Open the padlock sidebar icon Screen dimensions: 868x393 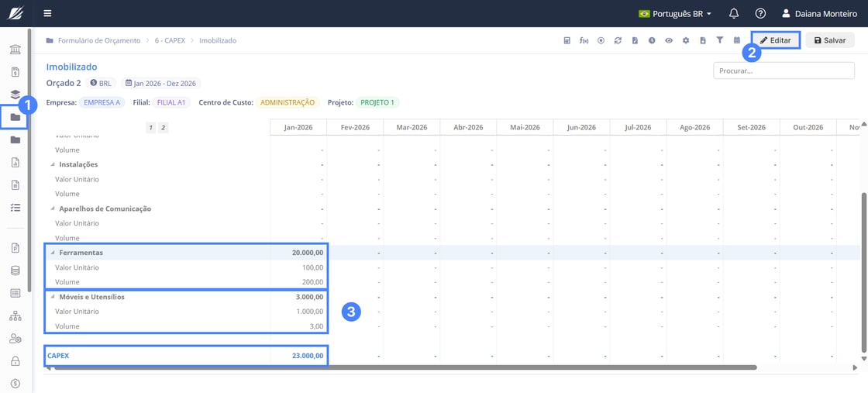pos(15,361)
